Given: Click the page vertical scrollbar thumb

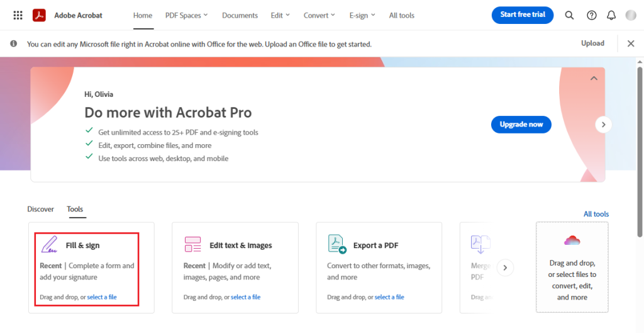Looking at the screenshot, I should pyautogui.click(x=640, y=152).
